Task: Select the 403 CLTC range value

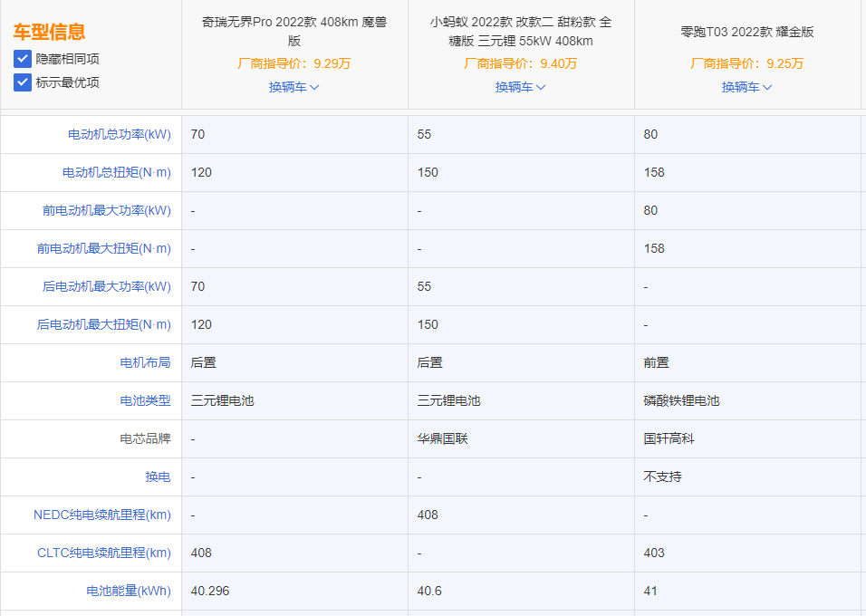Action: point(654,553)
